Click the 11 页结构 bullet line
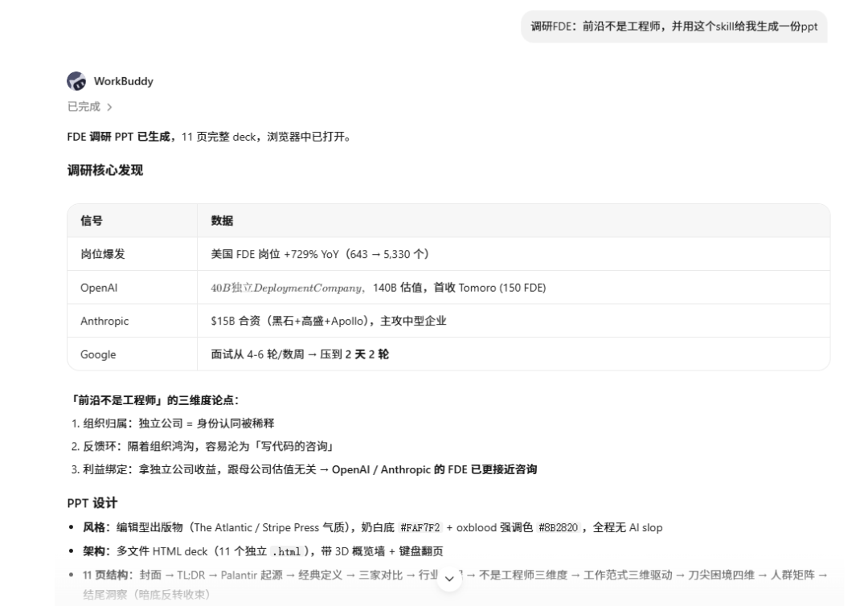Screen dimensions: 868x606 [455, 584]
